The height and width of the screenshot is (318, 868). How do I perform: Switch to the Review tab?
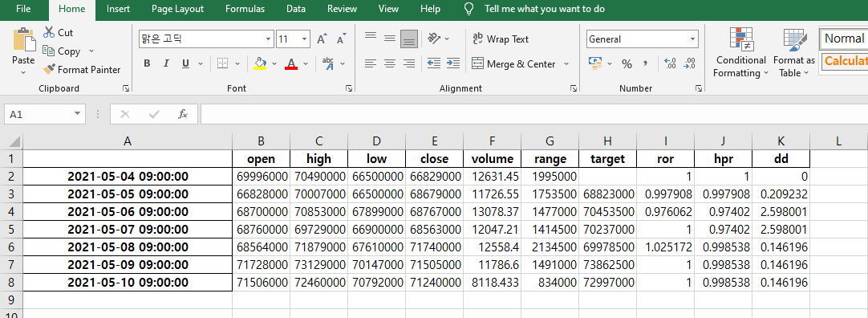coord(342,9)
